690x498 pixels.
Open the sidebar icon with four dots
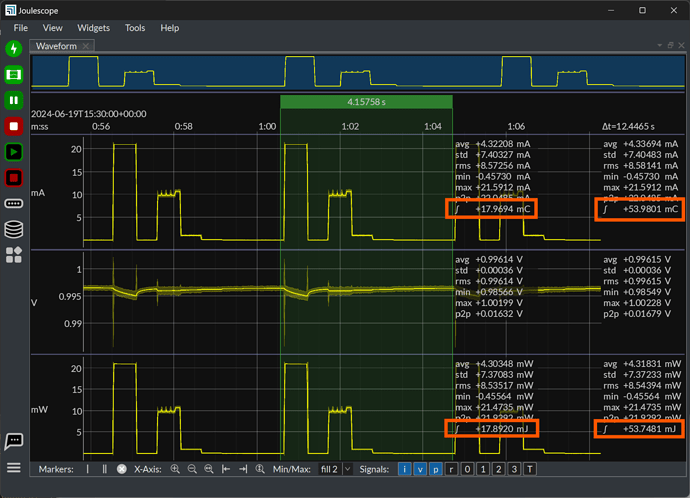(14, 204)
